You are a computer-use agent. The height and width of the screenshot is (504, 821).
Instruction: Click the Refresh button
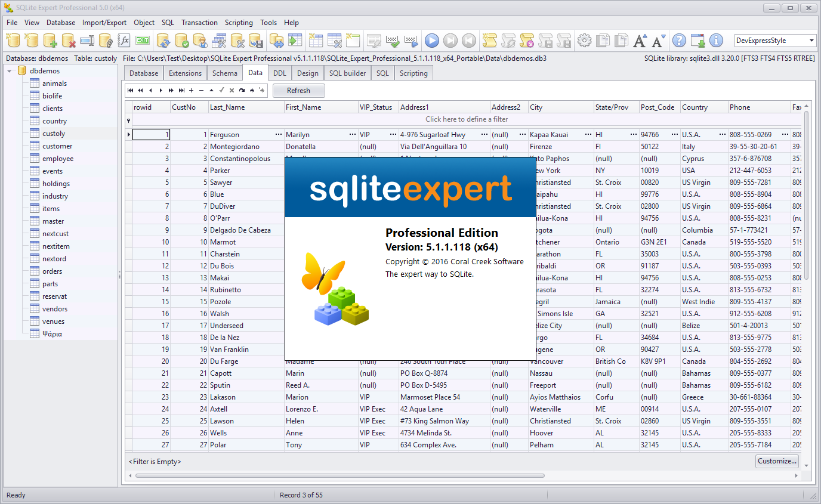click(x=299, y=91)
